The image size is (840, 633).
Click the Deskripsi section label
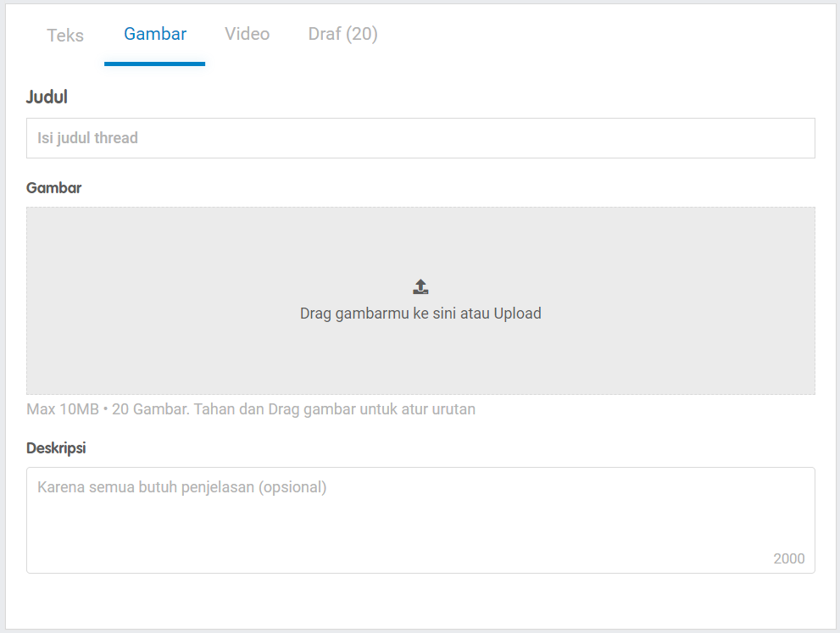point(56,447)
